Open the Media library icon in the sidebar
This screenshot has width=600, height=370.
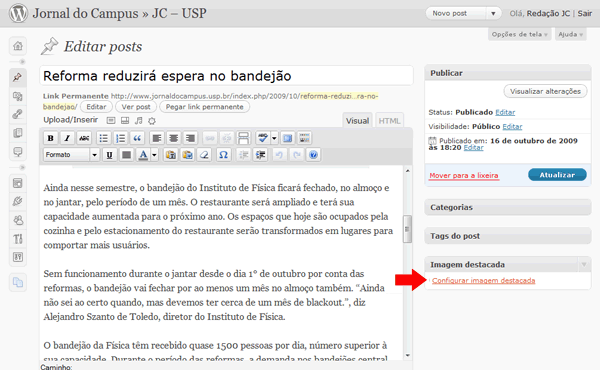pos(18,96)
